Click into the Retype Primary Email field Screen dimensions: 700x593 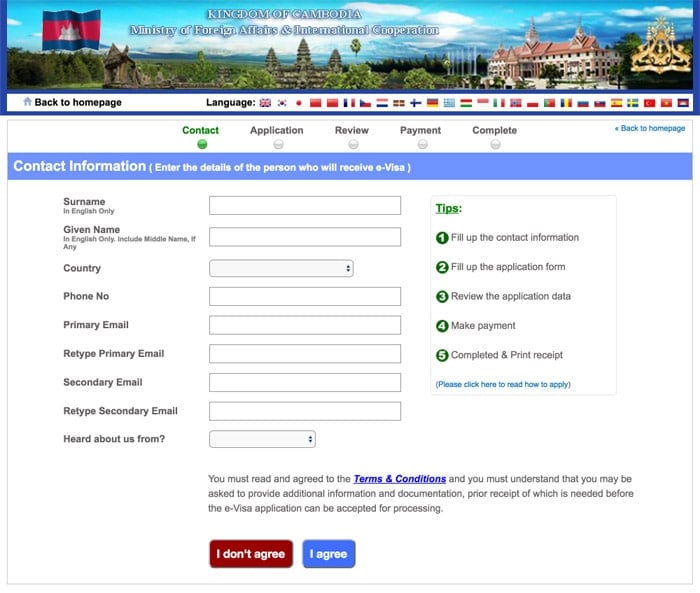coord(305,354)
